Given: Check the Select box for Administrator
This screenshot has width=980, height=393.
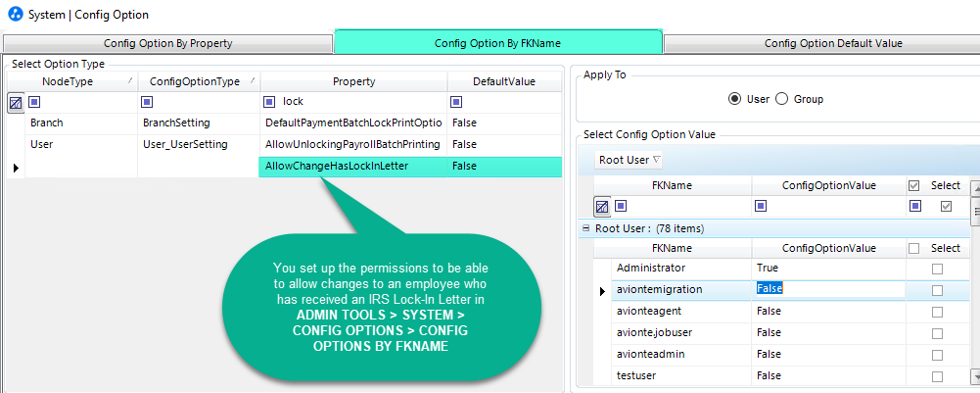Looking at the screenshot, I should [x=938, y=269].
